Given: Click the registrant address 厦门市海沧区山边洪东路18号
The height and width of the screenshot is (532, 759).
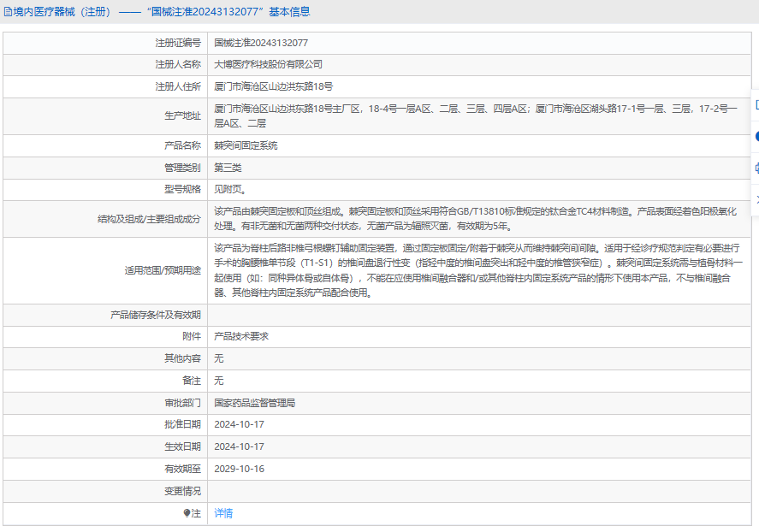Looking at the screenshot, I should [x=273, y=86].
